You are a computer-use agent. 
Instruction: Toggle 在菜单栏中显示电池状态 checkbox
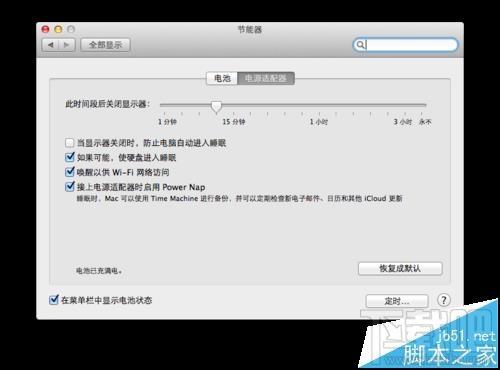(x=54, y=300)
